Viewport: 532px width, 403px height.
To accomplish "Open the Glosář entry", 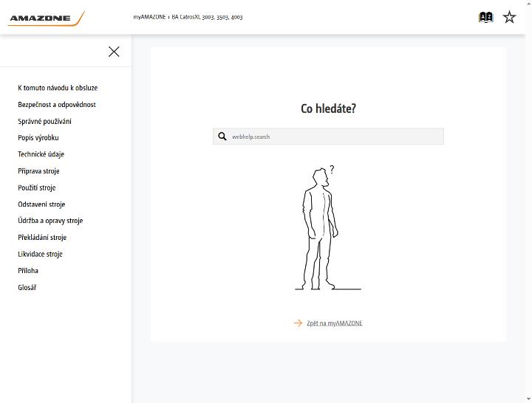I will [27, 287].
